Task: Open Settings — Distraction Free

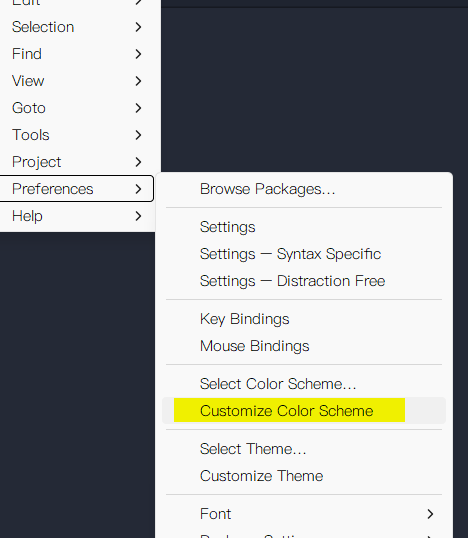Action: pyautogui.click(x=304, y=281)
